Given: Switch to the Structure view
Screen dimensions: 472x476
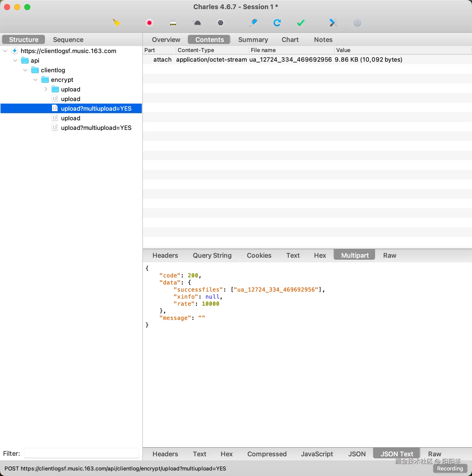Looking at the screenshot, I should [x=23, y=39].
